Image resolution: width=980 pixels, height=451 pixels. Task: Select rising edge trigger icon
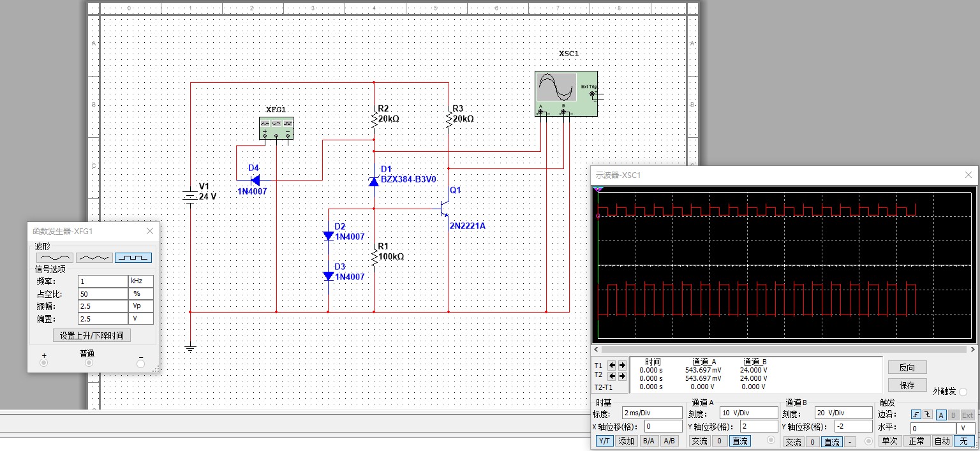916,415
